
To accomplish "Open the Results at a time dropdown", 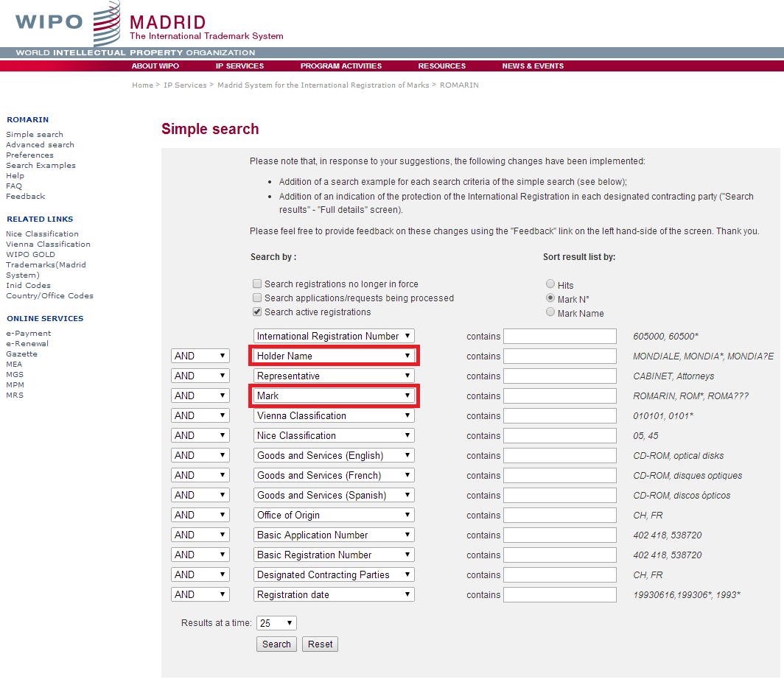I will pyautogui.click(x=276, y=623).
